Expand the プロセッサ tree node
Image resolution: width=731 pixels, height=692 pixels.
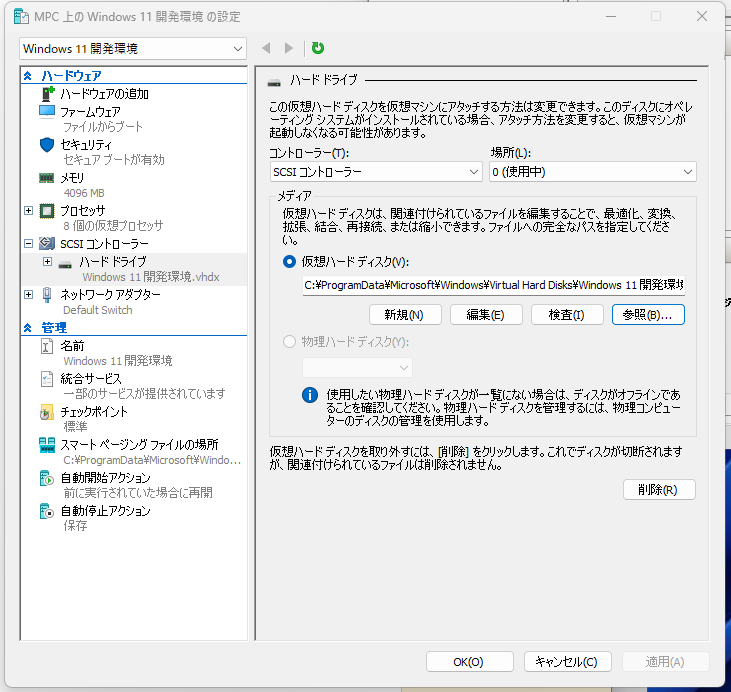coord(28,211)
